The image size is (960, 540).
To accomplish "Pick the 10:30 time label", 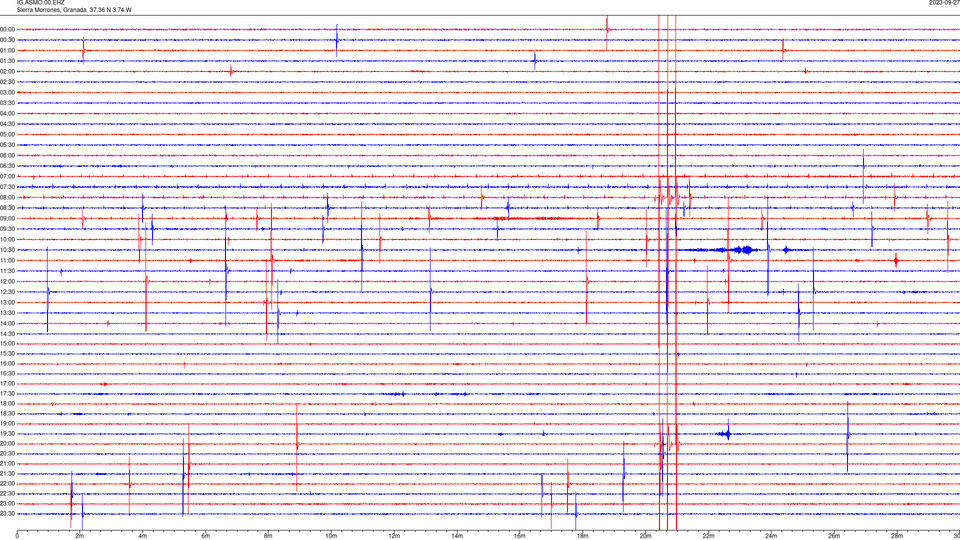I will coord(8,250).
